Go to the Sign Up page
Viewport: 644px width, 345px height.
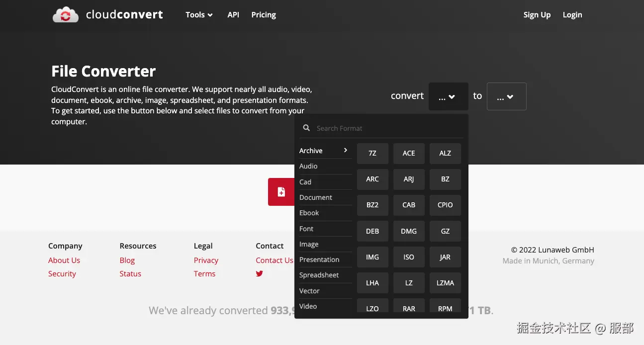(537, 15)
